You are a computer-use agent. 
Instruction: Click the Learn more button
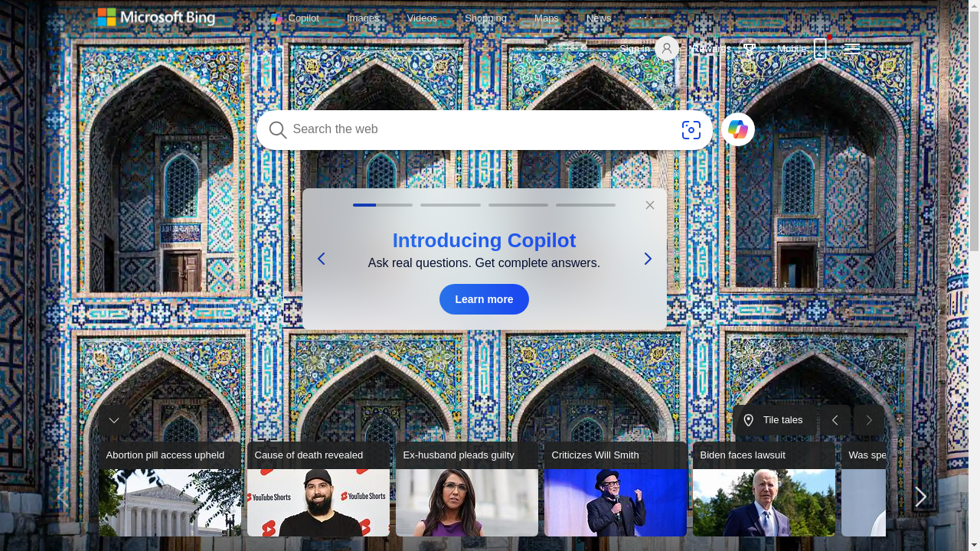[484, 299]
